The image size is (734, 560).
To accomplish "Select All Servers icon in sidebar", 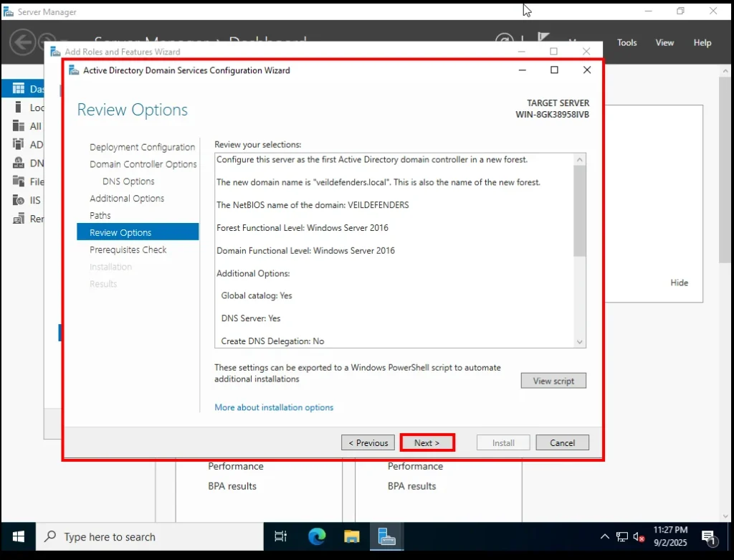I will [19, 125].
